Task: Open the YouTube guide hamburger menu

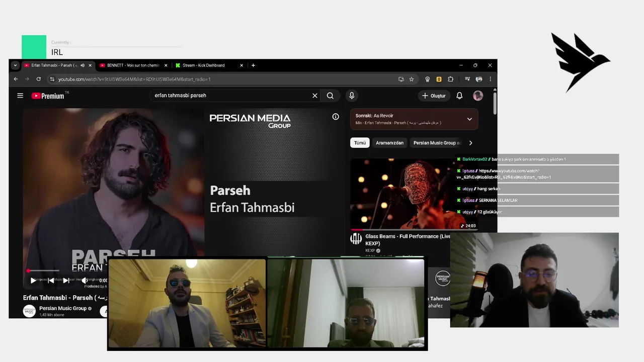Action: click(x=20, y=96)
